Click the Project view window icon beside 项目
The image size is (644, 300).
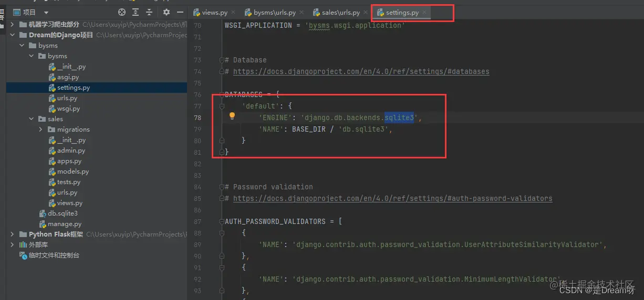17,12
